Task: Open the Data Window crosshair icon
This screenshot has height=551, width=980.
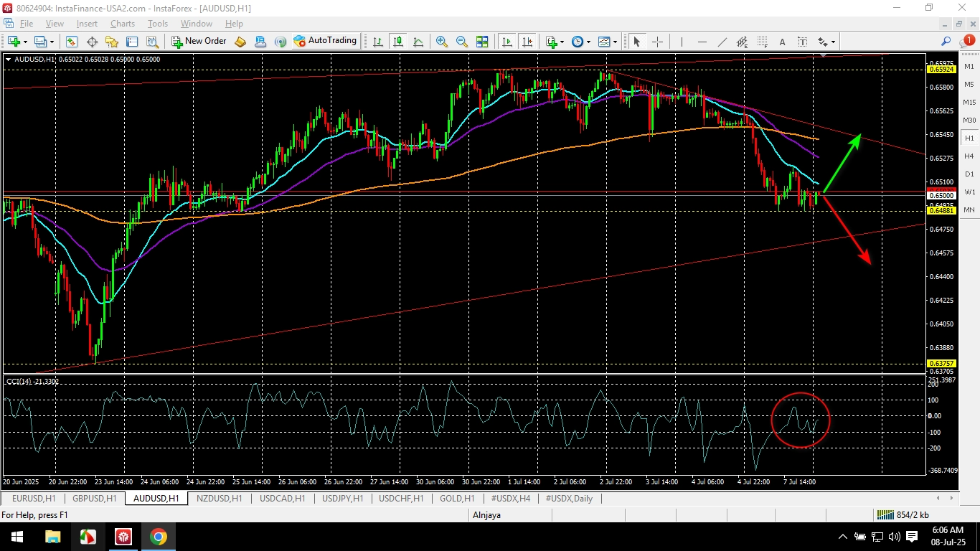Action: (92, 42)
